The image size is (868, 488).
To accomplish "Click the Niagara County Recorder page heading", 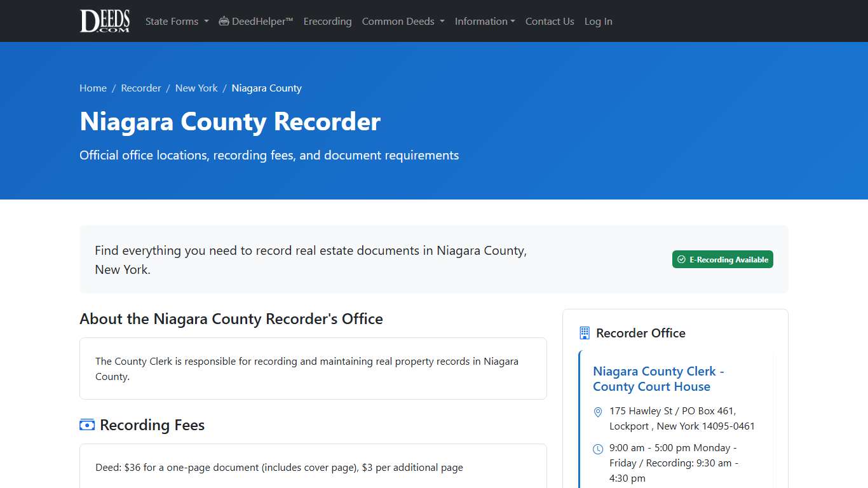I will click(229, 121).
